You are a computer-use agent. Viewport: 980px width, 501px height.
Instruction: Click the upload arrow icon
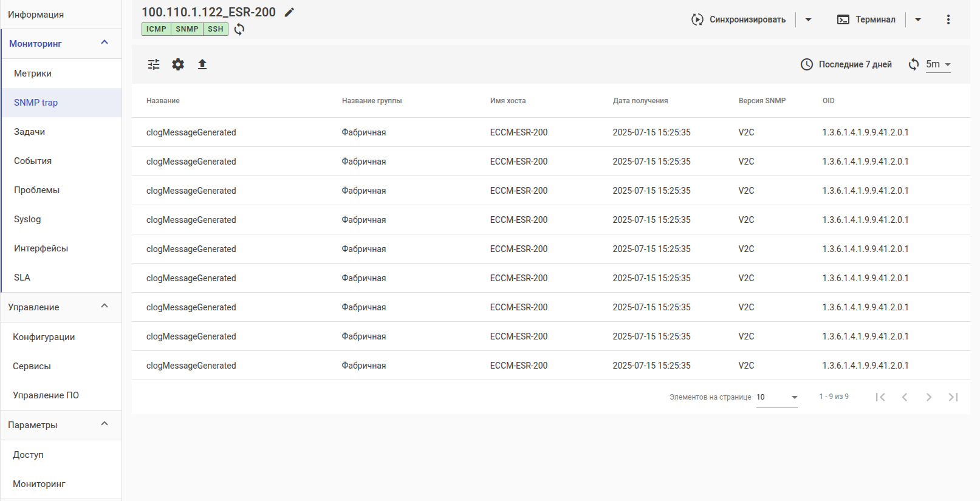coord(202,64)
